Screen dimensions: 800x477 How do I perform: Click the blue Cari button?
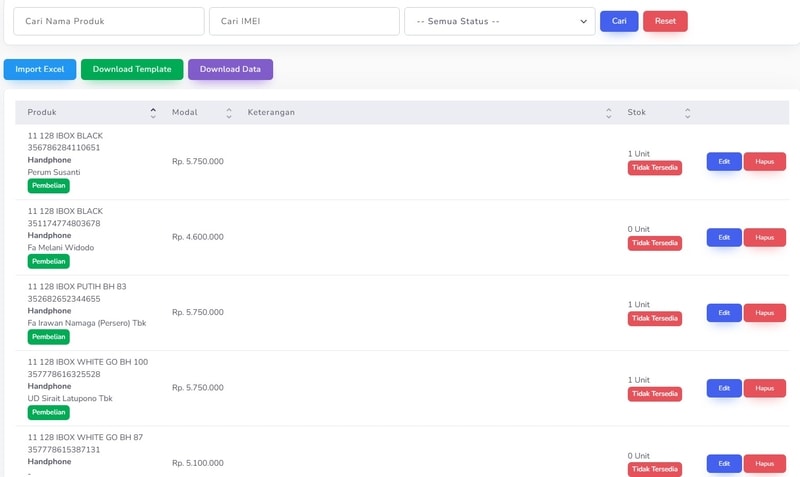click(619, 21)
